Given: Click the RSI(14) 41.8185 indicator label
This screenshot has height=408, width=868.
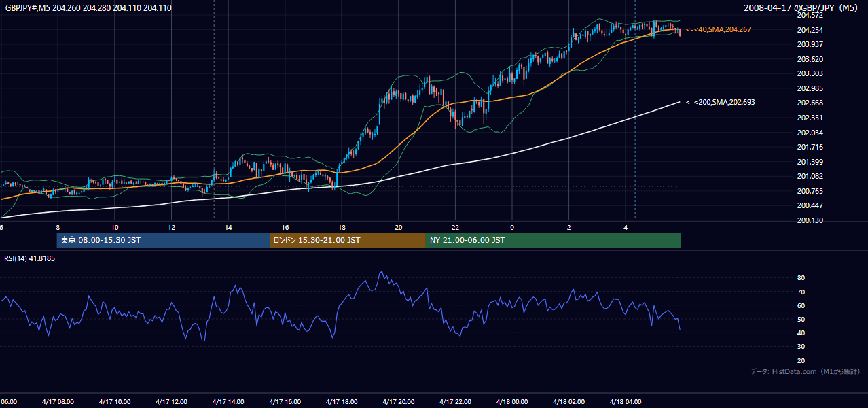Looking at the screenshot, I should coord(30,258).
